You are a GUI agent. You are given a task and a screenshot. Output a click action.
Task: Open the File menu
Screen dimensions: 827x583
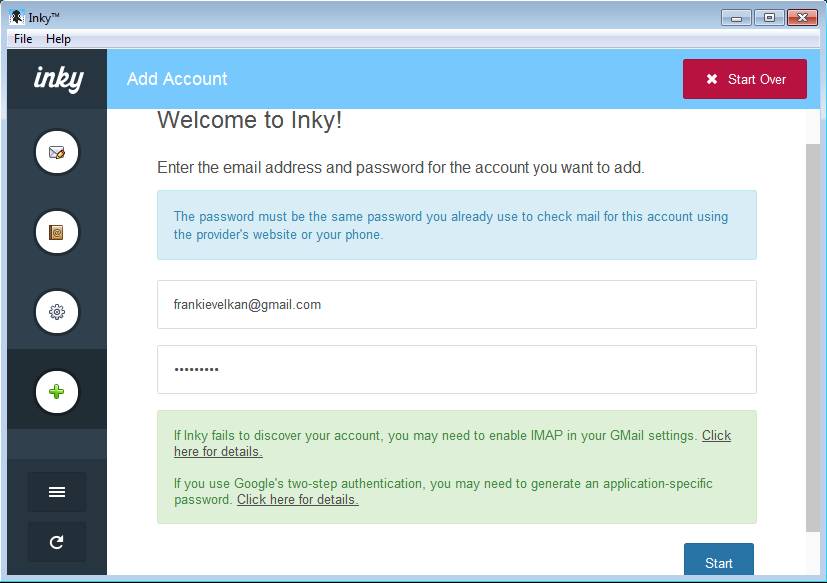click(23, 39)
